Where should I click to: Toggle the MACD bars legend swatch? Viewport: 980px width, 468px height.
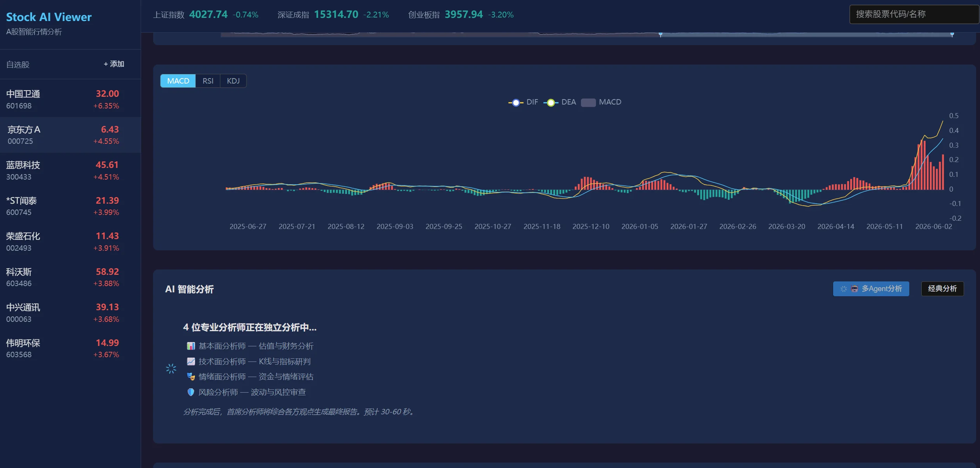click(x=588, y=103)
